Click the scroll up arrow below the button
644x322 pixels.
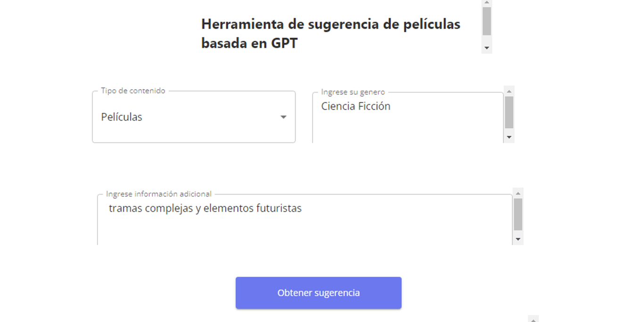coord(533,319)
